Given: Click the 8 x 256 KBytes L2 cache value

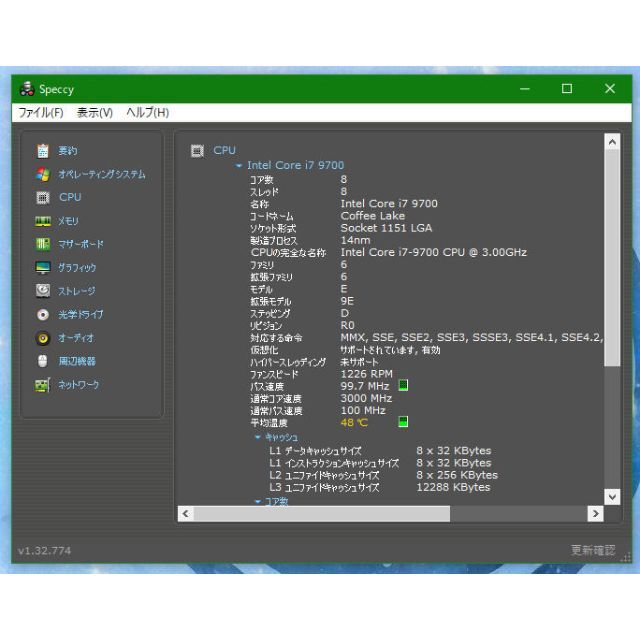Looking at the screenshot, I should [x=457, y=475].
